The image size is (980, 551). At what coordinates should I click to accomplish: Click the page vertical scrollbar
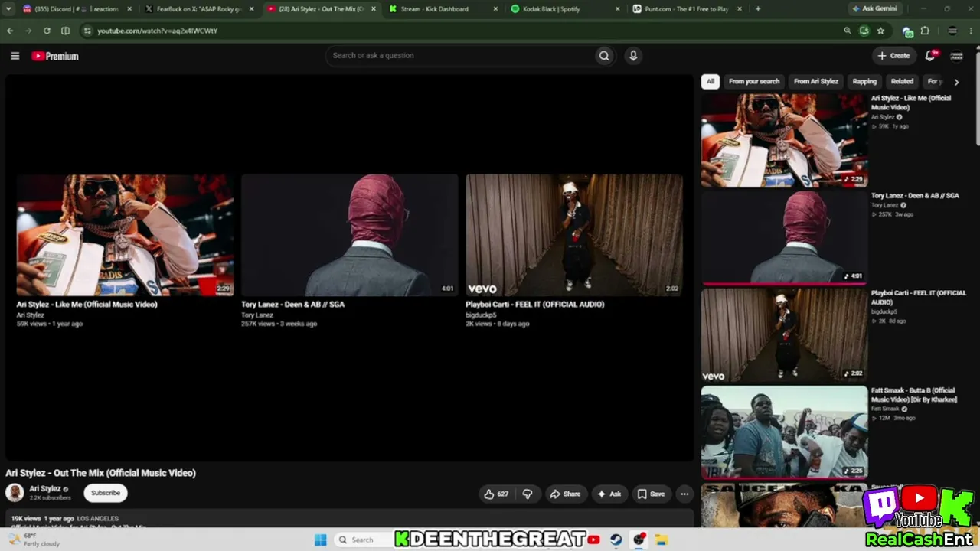coord(976,99)
